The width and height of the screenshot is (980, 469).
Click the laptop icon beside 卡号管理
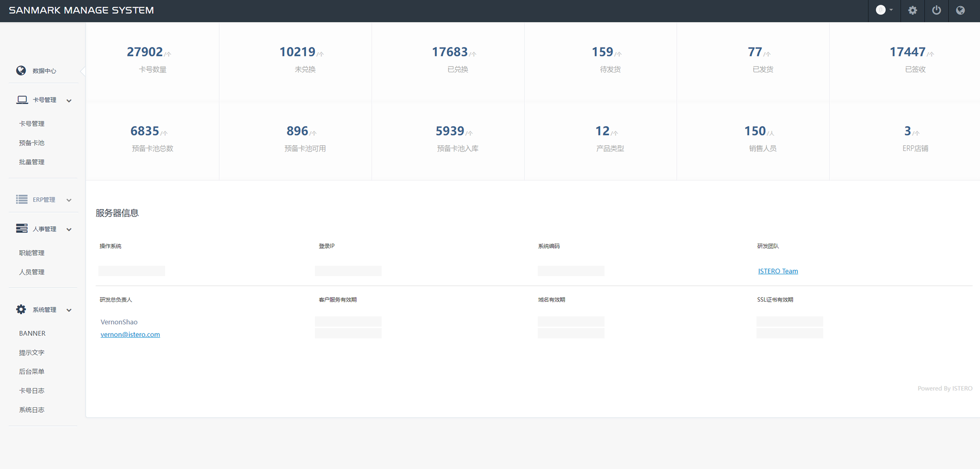22,100
